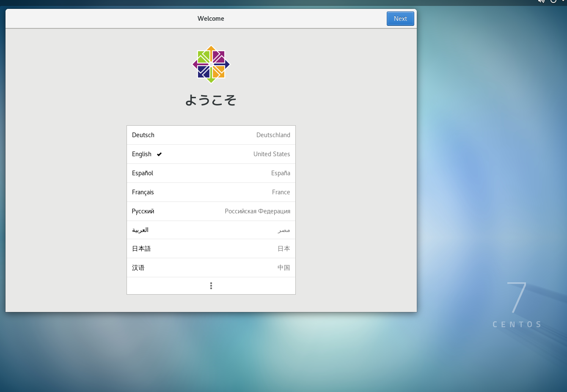This screenshot has width=567, height=392.
Task: Open volume control speaker icon
Action: [x=541, y=1]
